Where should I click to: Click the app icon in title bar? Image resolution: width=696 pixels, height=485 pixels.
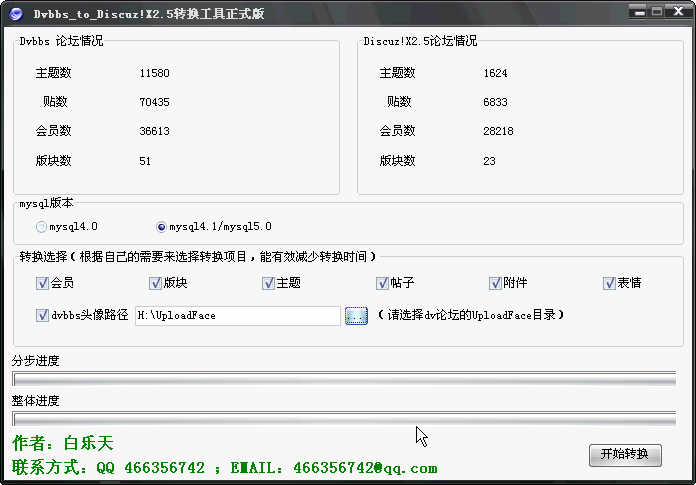tap(16, 14)
